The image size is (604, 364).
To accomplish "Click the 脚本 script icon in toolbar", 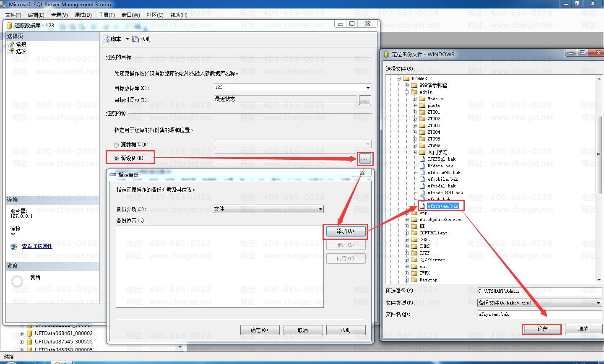I will tap(107, 39).
